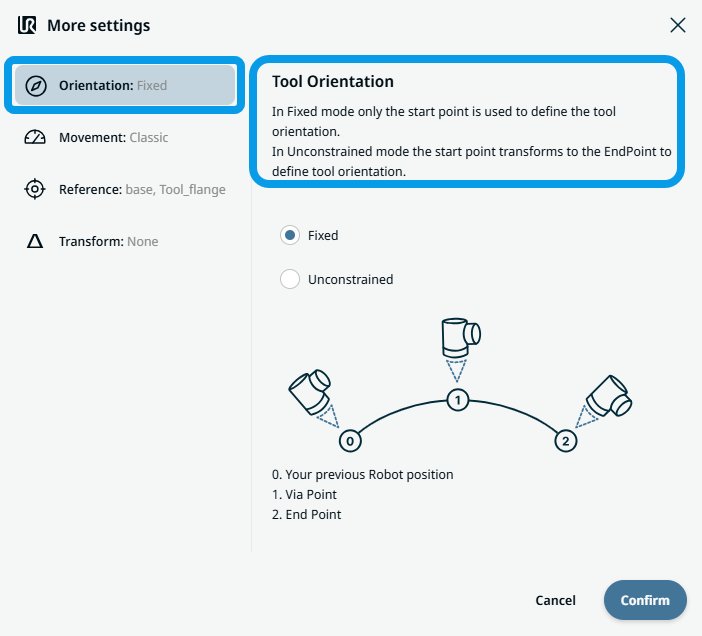Select the Unconstrained radio button
702x636 pixels.
point(290,279)
